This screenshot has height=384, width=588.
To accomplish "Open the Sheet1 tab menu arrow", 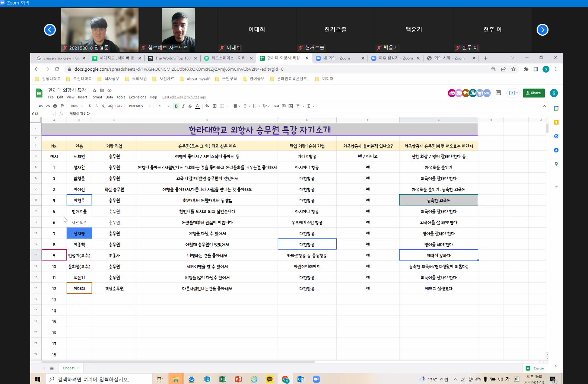I will click(x=78, y=368).
